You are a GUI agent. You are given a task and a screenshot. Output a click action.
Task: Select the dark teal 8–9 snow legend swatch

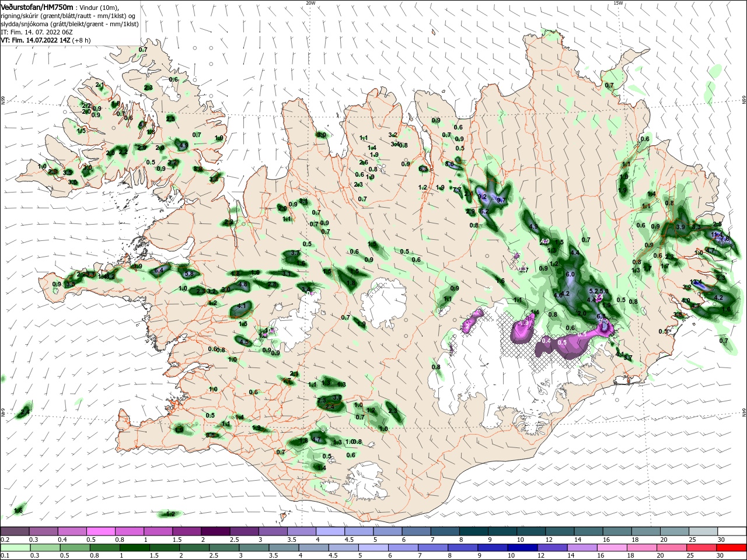[x=473, y=531]
